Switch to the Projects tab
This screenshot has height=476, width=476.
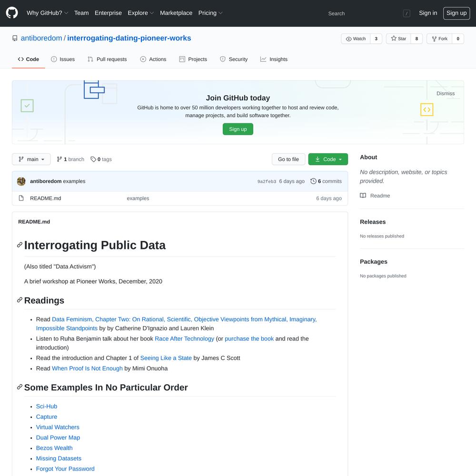(x=193, y=59)
